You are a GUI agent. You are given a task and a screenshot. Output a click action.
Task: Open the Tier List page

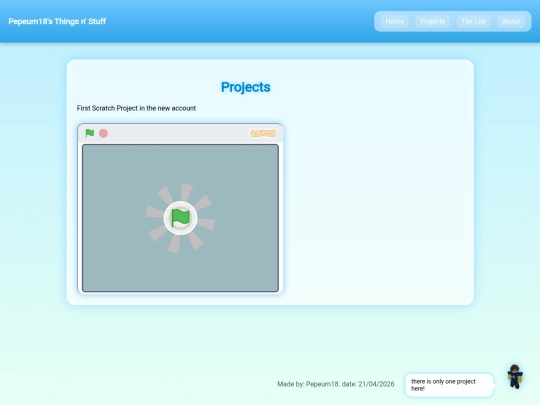point(474,21)
